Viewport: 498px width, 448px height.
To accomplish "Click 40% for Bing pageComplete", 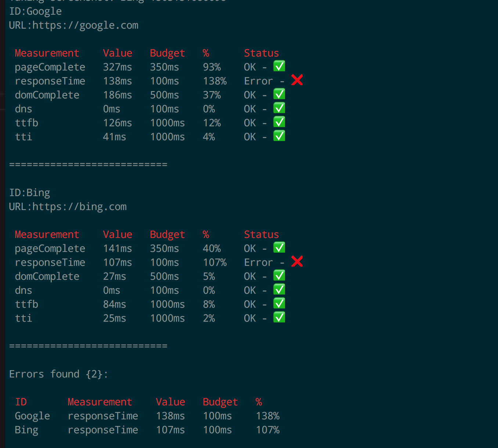I will click(x=212, y=249).
